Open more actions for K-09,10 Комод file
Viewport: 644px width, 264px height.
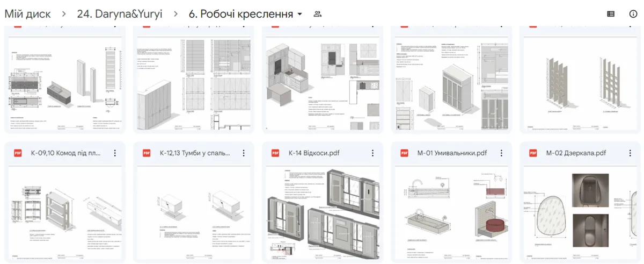[115, 153]
